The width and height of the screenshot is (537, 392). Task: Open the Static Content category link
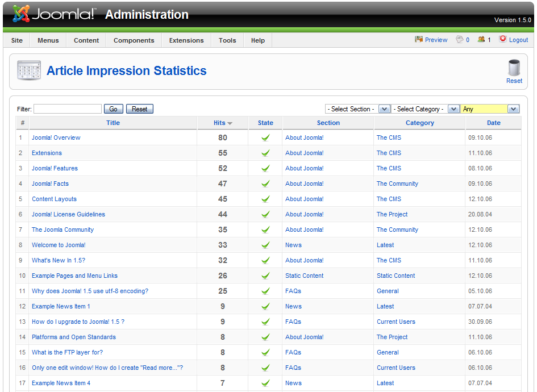click(x=396, y=276)
